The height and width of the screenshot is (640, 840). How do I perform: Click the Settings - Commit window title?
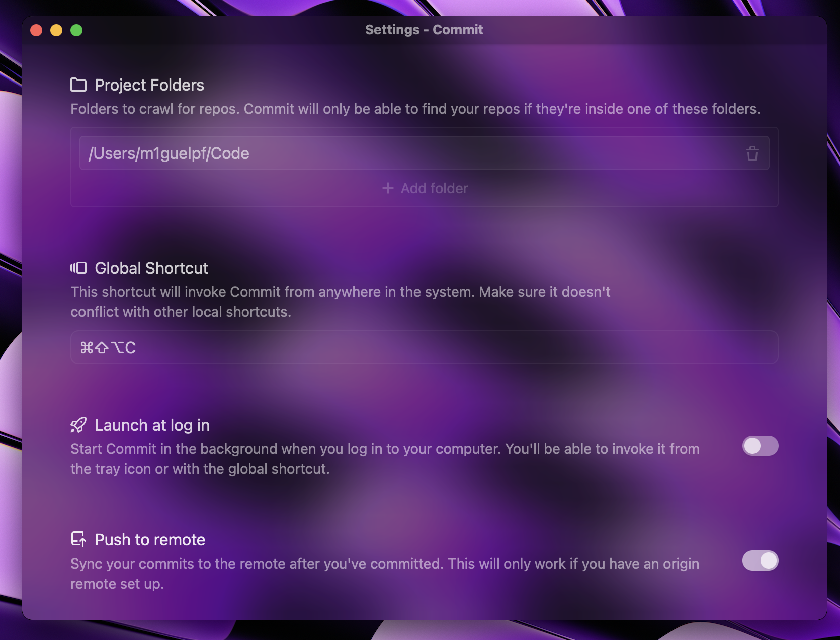point(424,30)
